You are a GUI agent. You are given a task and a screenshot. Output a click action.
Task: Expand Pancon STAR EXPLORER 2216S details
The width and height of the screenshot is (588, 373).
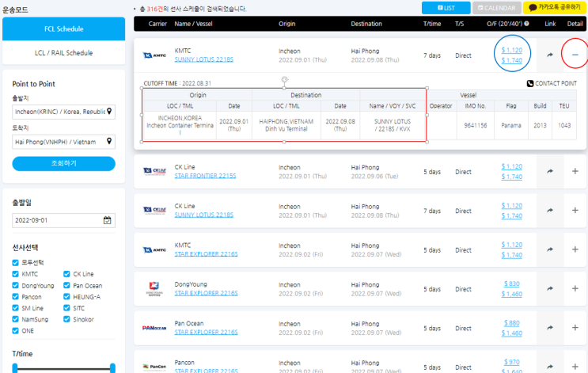coord(575,366)
